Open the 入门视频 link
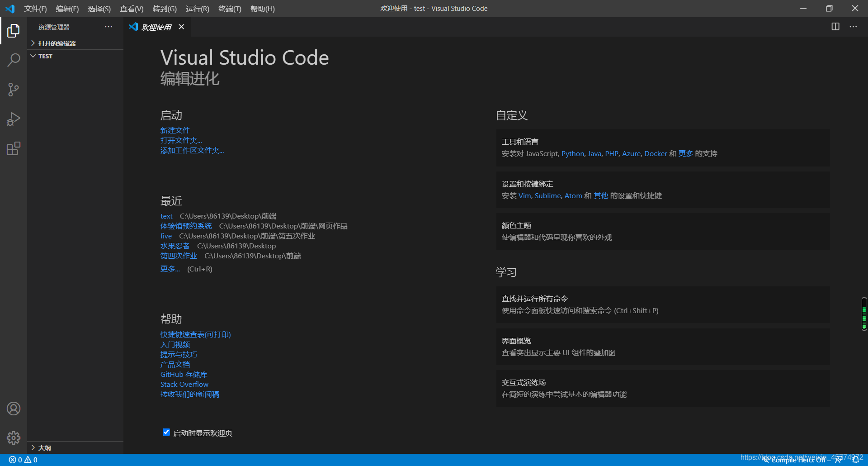The image size is (868, 466). pyautogui.click(x=175, y=344)
